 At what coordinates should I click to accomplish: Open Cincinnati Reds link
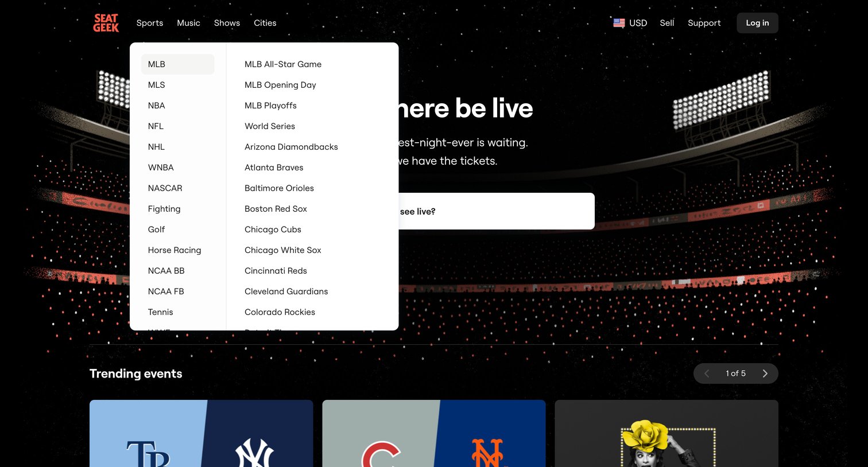click(x=276, y=271)
